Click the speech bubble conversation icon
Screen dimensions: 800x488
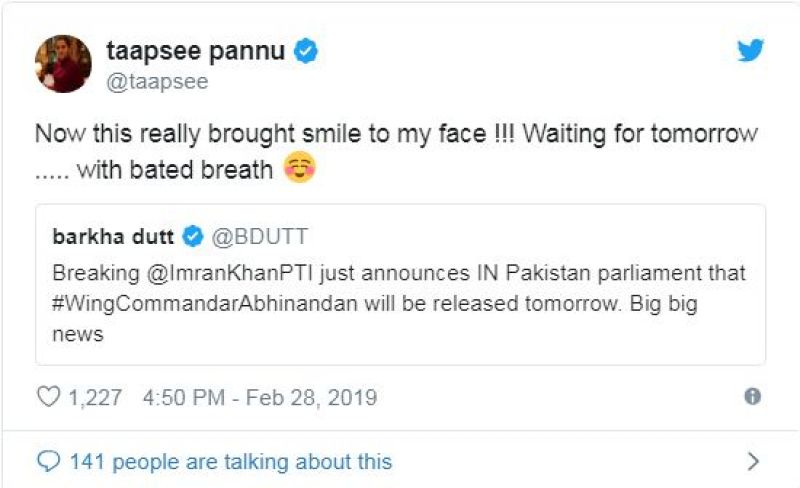[x=48, y=461]
